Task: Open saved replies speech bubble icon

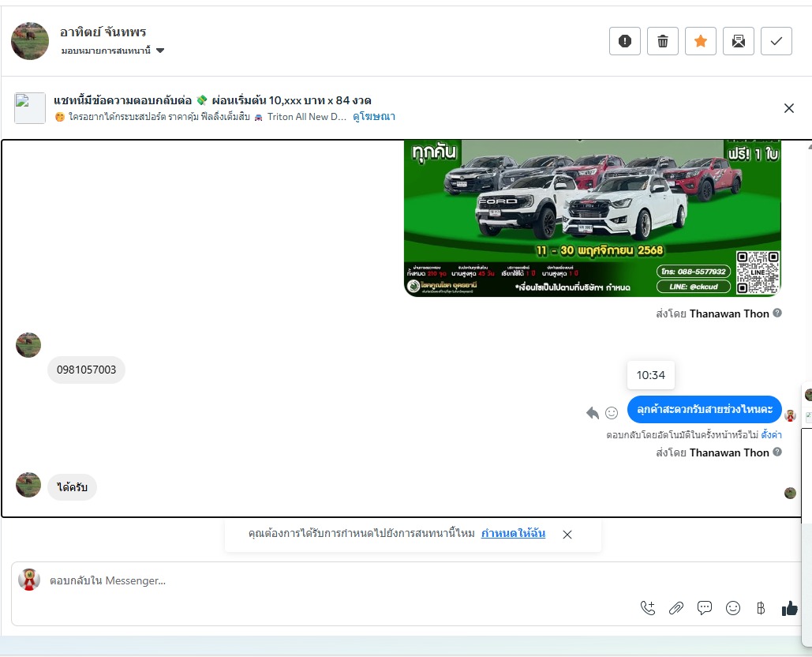Action: [704, 608]
